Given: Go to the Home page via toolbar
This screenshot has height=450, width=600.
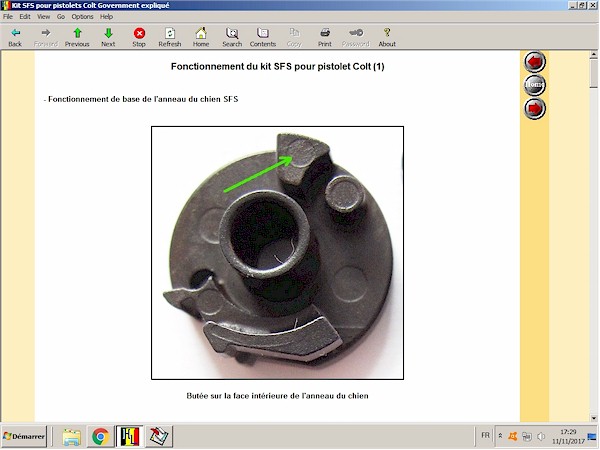Looking at the screenshot, I should click(201, 37).
